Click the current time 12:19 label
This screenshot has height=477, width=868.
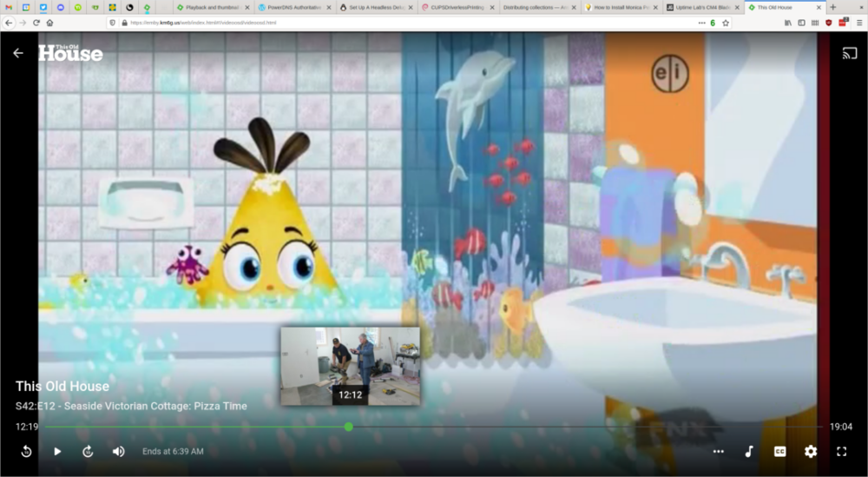tap(27, 427)
